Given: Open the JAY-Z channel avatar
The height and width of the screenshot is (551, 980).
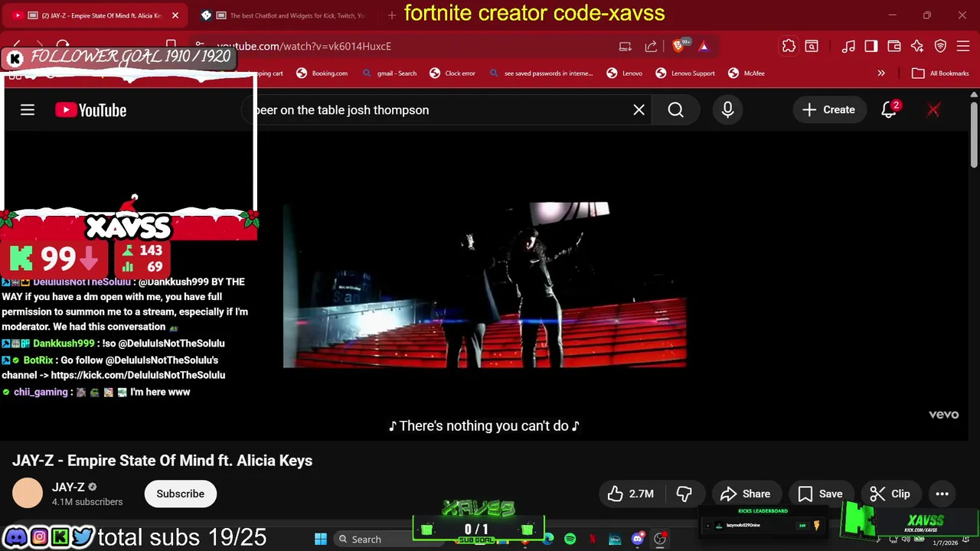Looking at the screenshot, I should click(x=28, y=494).
